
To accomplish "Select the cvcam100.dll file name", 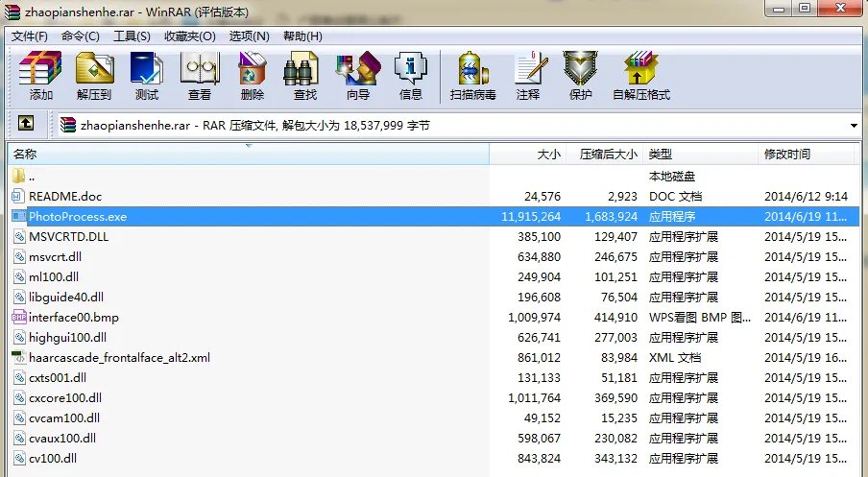I will click(x=64, y=417).
